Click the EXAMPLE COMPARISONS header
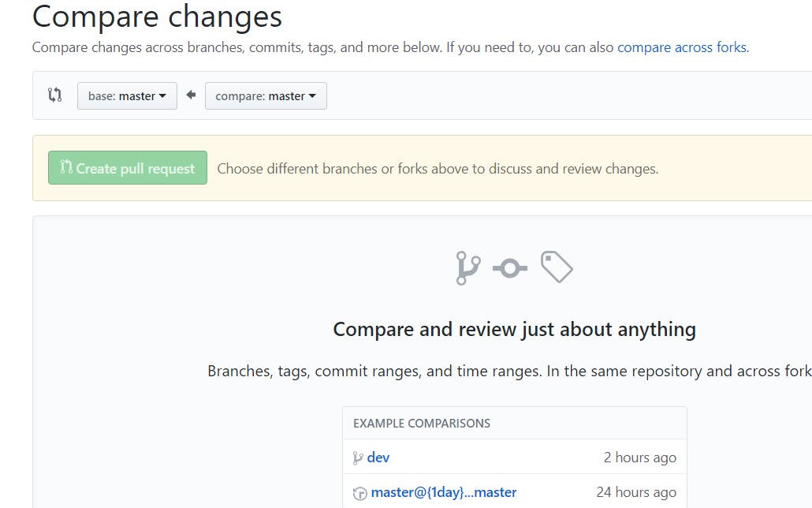The height and width of the screenshot is (508, 812). click(422, 424)
